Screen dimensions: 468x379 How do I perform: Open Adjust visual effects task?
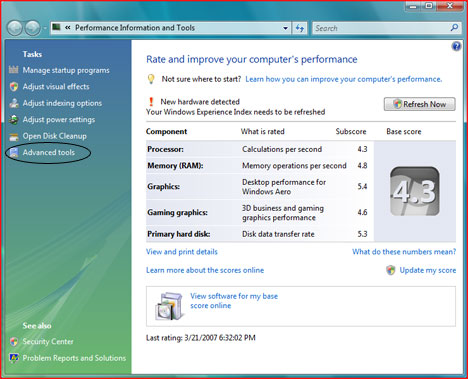(x=56, y=87)
